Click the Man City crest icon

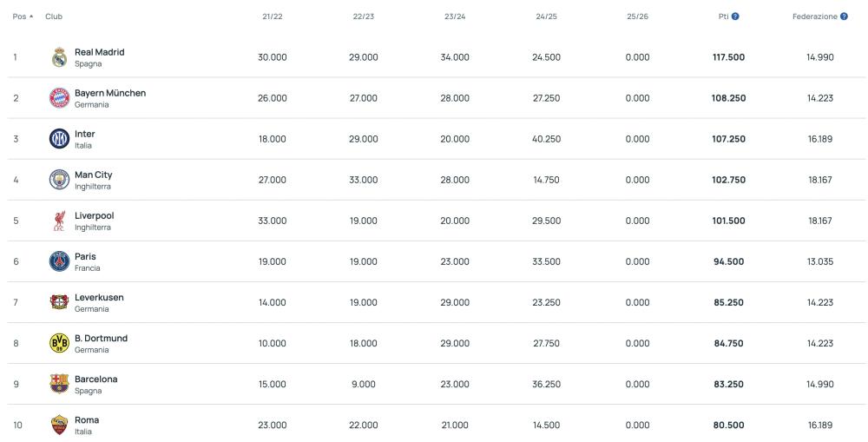click(x=59, y=180)
